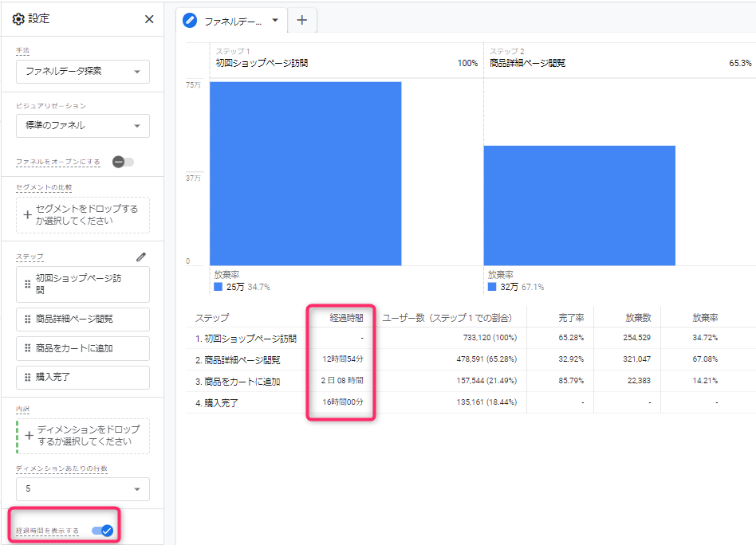Expand ディメンションあたりの行数 dropdown

click(83, 488)
